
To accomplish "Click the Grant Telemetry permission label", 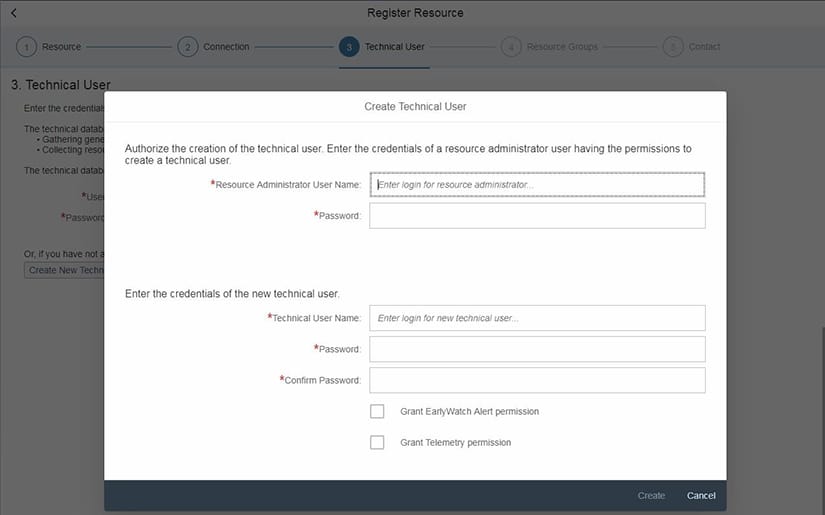I will coord(456,442).
